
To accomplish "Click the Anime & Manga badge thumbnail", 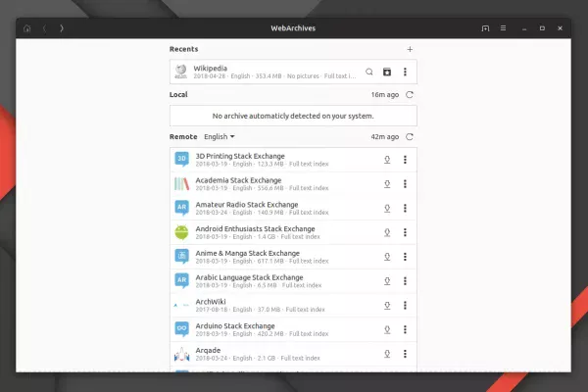I will tap(181, 256).
